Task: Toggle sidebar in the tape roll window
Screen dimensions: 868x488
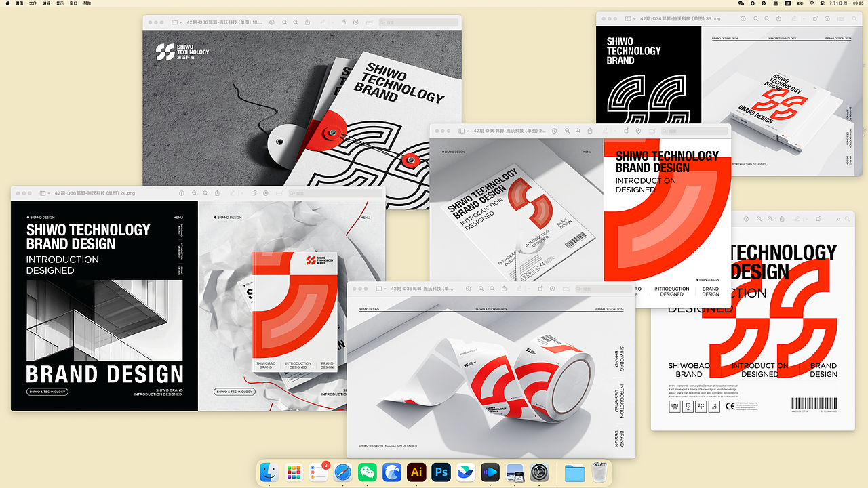Action: (378, 289)
